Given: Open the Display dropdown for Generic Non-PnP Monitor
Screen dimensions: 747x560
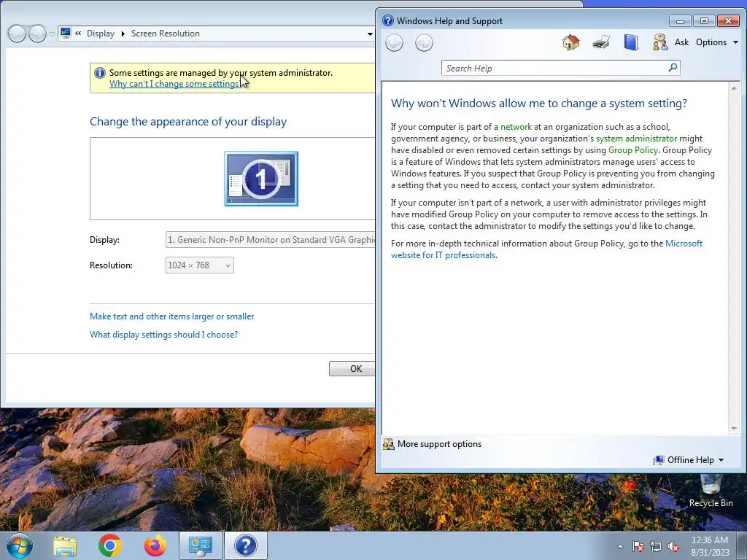Looking at the screenshot, I should coord(271,239).
